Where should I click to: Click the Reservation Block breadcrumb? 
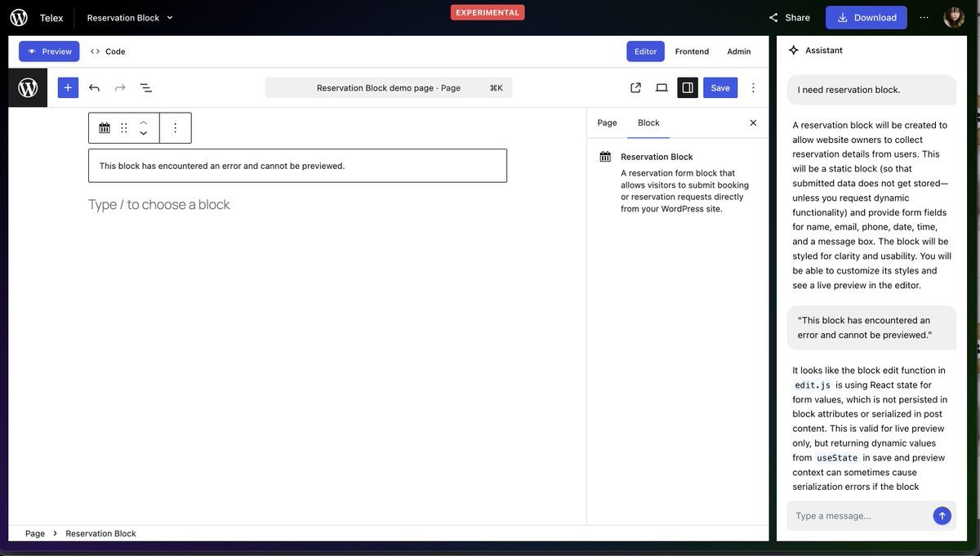pyautogui.click(x=100, y=533)
